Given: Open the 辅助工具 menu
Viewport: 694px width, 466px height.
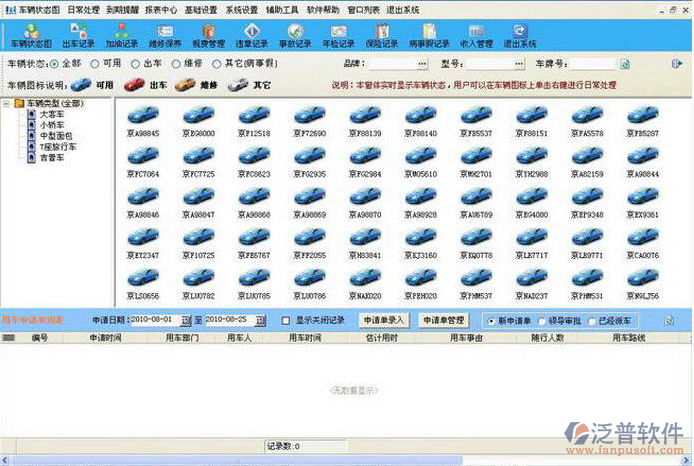Looking at the screenshot, I should coord(282,10).
